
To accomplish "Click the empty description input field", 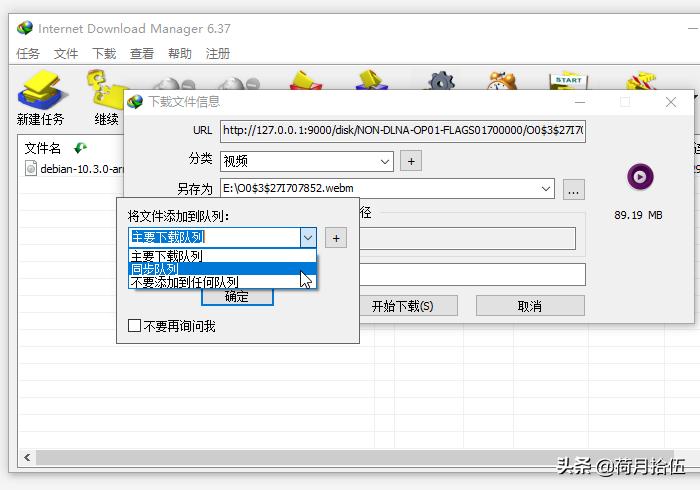I will pos(472,274).
